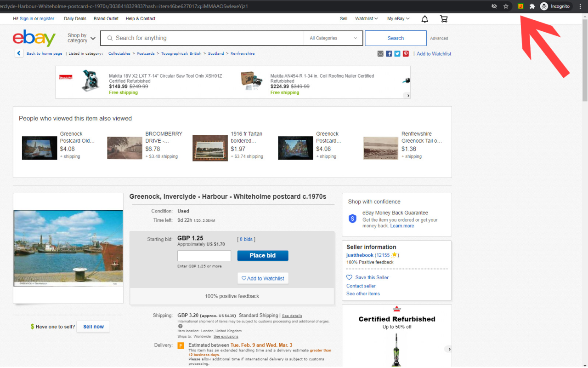Open the Makita coil roofing nailer ad image
This screenshot has height=368, width=588.
(x=251, y=80)
